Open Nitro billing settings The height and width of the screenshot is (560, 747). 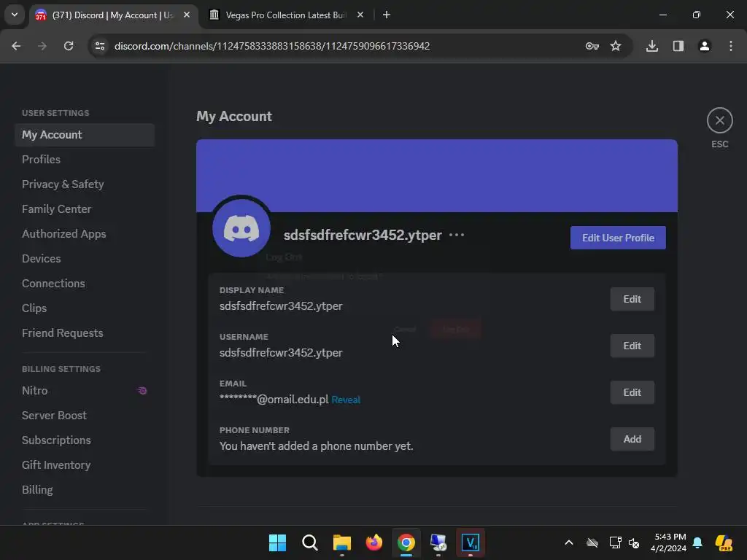coord(85,391)
